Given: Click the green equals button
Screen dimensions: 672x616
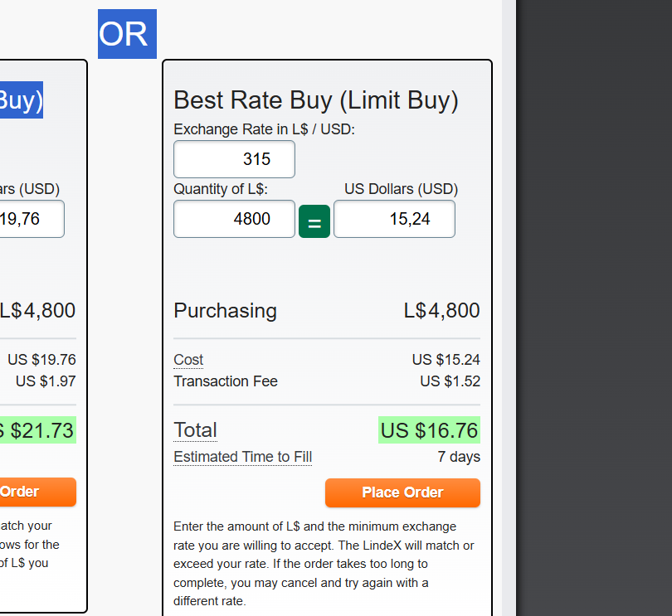Looking at the screenshot, I should [314, 221].
